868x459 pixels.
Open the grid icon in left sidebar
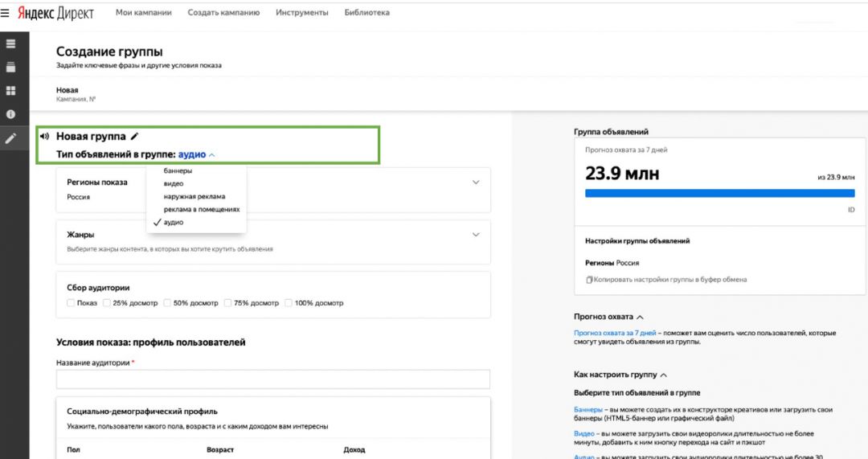click(x=11, y=91)
